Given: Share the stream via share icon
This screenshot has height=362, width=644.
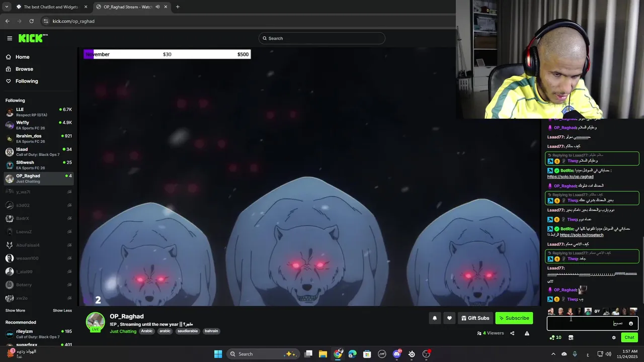Looking at the screenshot, I should pyautogui.click(x=512, y=333).
